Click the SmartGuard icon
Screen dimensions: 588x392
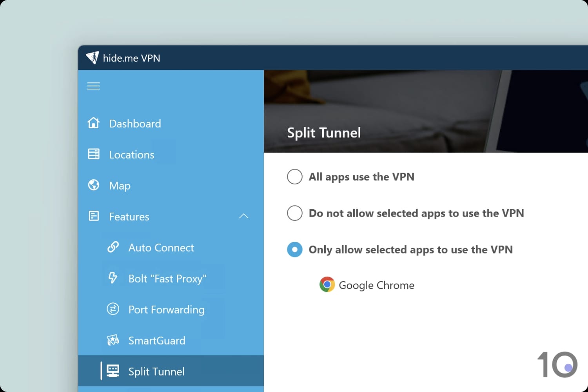[x=113, y=340]
